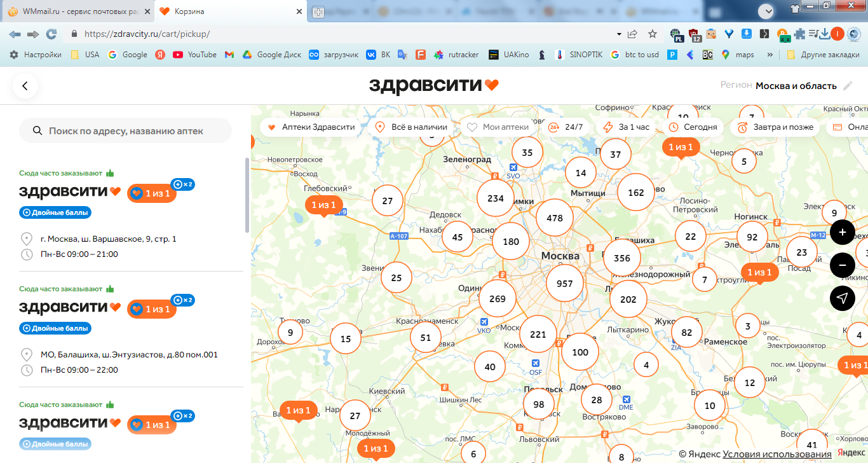Screen dimensions: 868x463
Task: Open the Yandex bookmark icon
Action: click(x=160, y=55)
